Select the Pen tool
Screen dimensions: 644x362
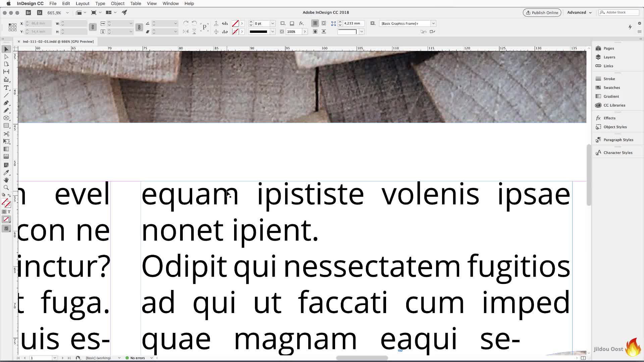6,103
